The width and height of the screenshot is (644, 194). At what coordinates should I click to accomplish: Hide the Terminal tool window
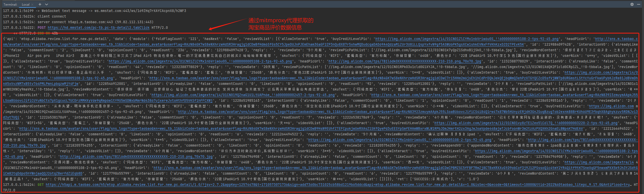pyautogui.click(x=638, y=4)
